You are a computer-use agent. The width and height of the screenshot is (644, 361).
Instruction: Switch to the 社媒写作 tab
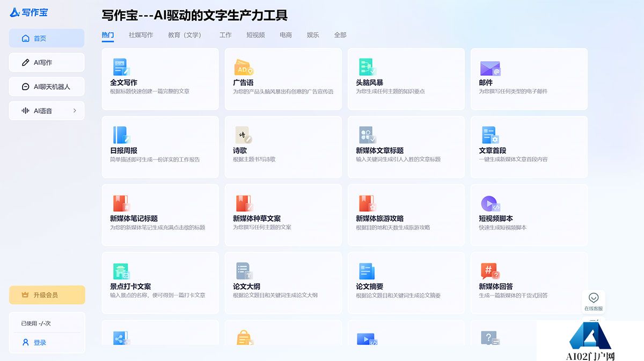141,35
